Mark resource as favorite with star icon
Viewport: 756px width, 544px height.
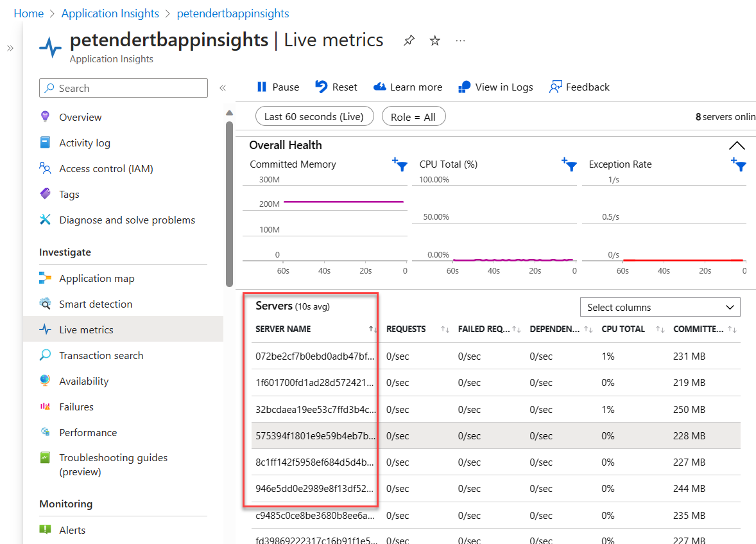point(435,40)
